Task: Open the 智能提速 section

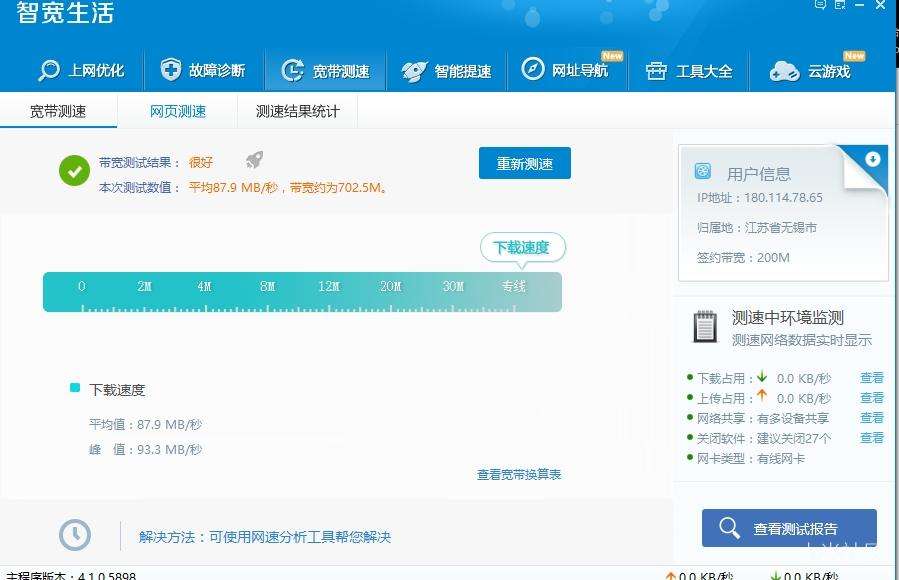Action: tap(447, 71)
